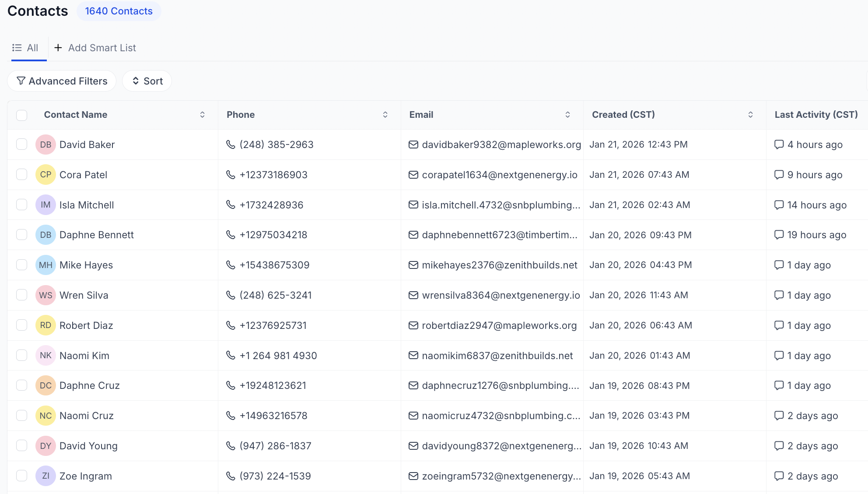Select the checkbox for David Baker

(22, 145)
